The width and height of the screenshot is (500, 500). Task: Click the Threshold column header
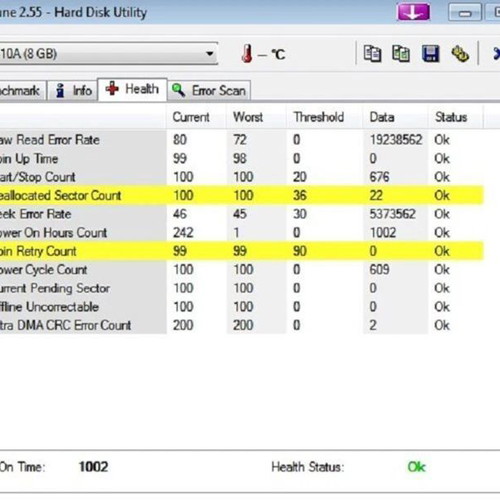click(319, 117)
